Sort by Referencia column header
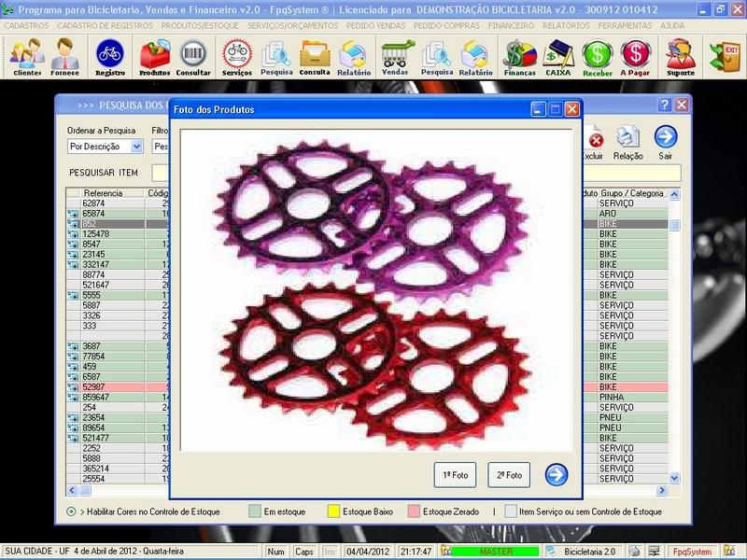747x560 pixels. click(x=112, y=193)
